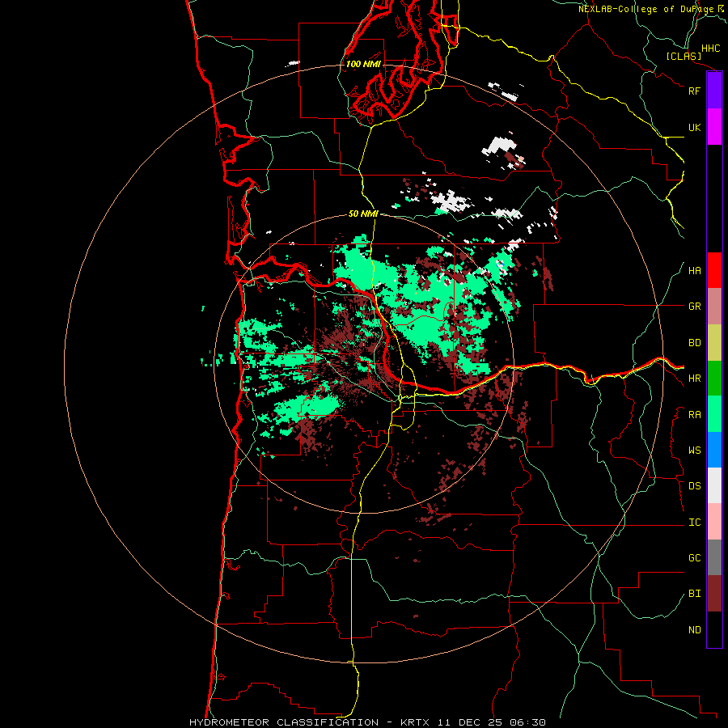
Task: Click the HA red legend swatch
Action: tap(714, 270)
